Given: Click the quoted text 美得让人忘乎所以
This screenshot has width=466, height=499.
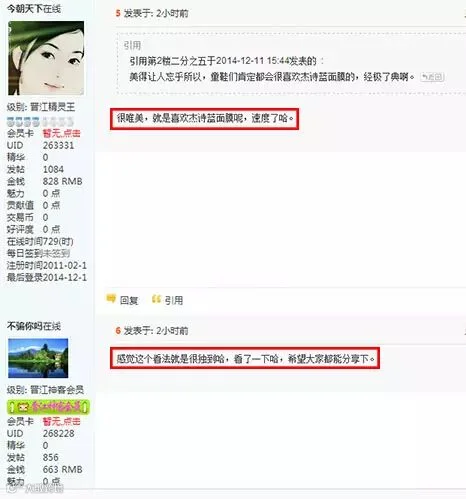Looking at the screenshot, I should pos(165,77).
